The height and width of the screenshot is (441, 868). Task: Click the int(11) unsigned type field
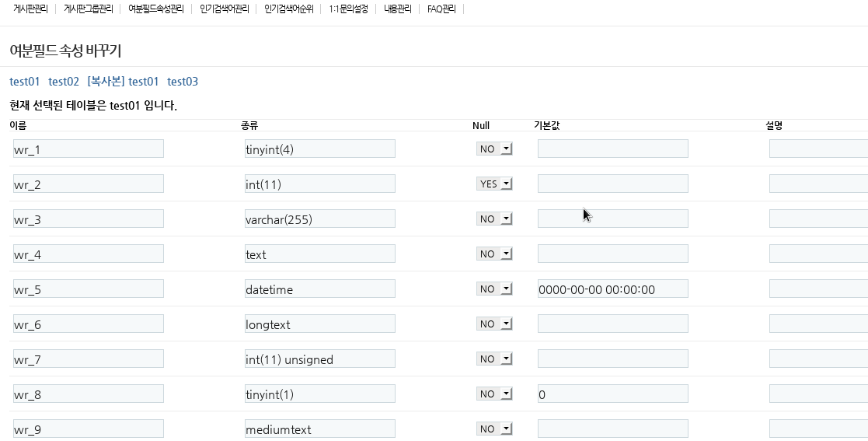319,359
